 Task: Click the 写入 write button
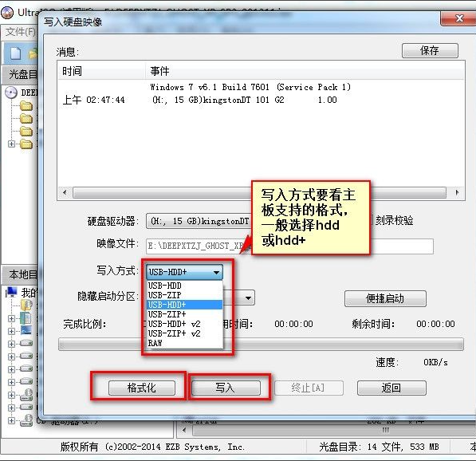coord(226,388)
